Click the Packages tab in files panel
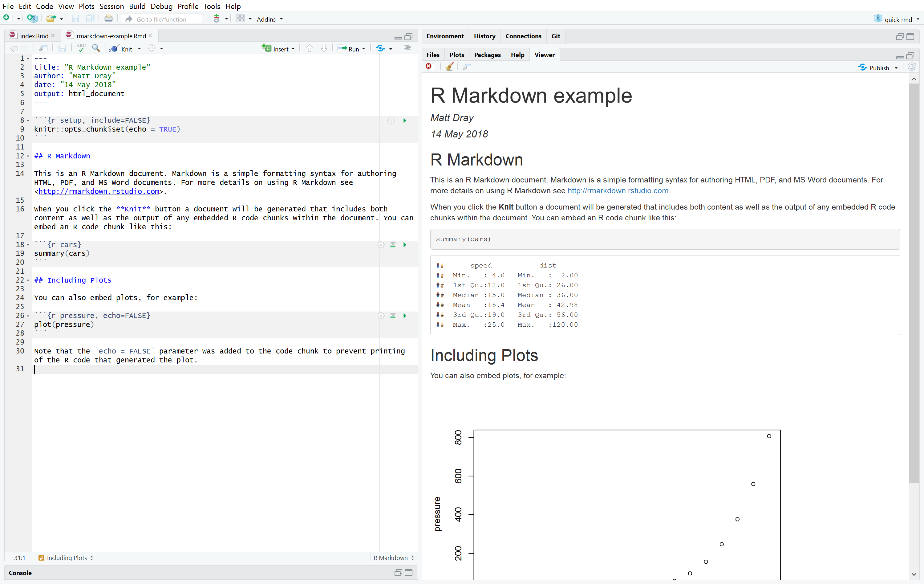The width and height of the screenshot is (924, 584). (486, 55)
